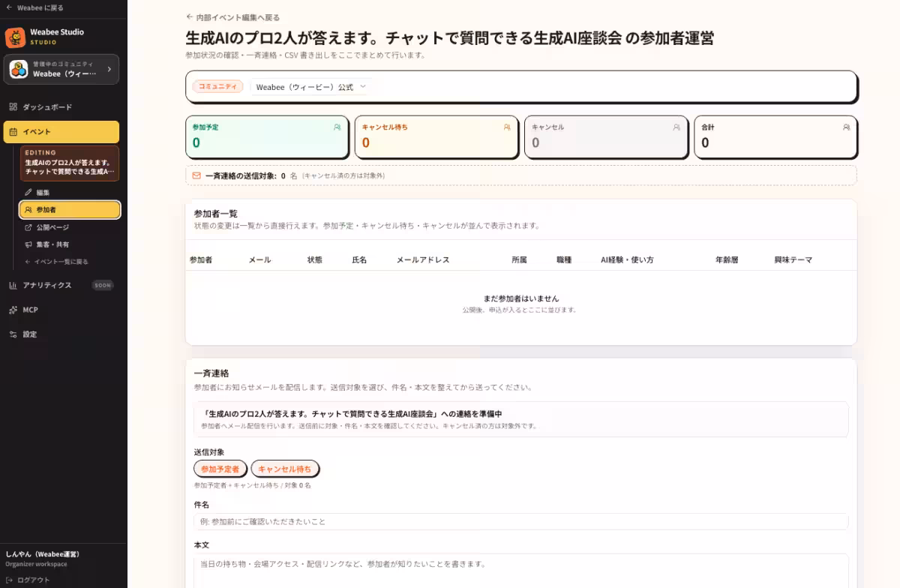
Task: Return via 'イベント一覧に戻る' link
Action: click(x=57, y=262)
